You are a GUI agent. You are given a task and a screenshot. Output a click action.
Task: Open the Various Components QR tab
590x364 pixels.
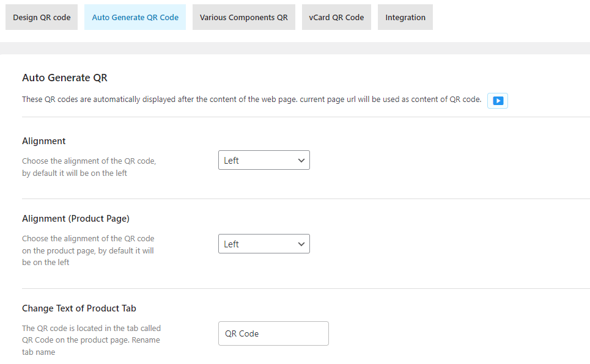[x=243, y=18]
